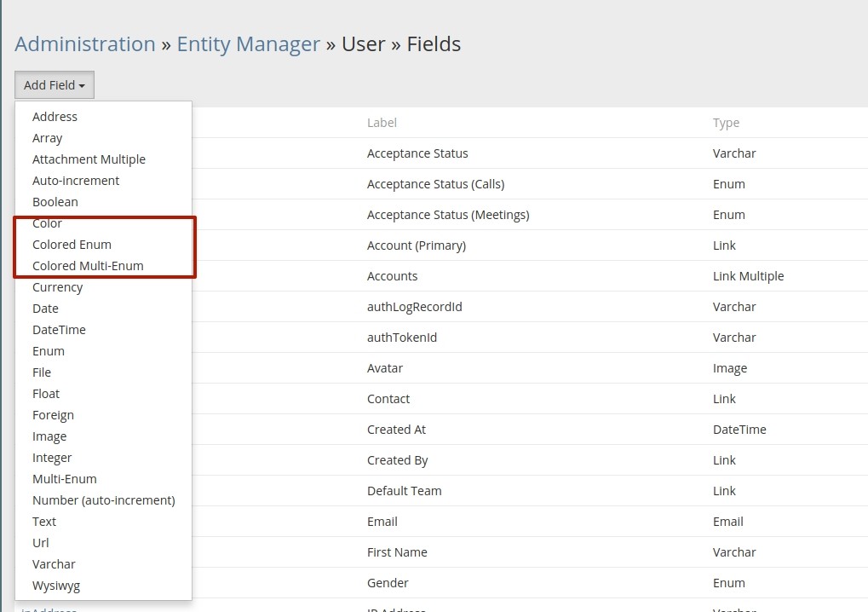Choose Boolean field type
Image resolution: width=868 pixels, height=612 pixels.
tap(55, 202)
